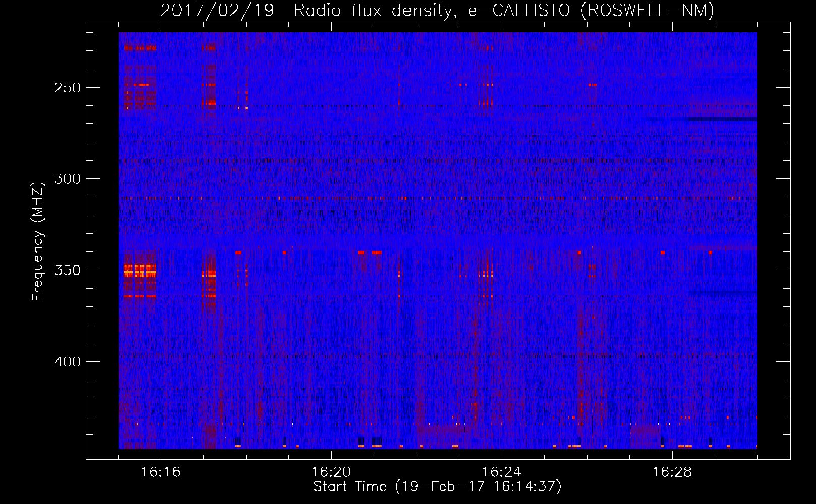Image resolution: width=816 pixels, height=504 pixels.
Task: Click the Start Time axis label
Action: (x=437, y=487)
